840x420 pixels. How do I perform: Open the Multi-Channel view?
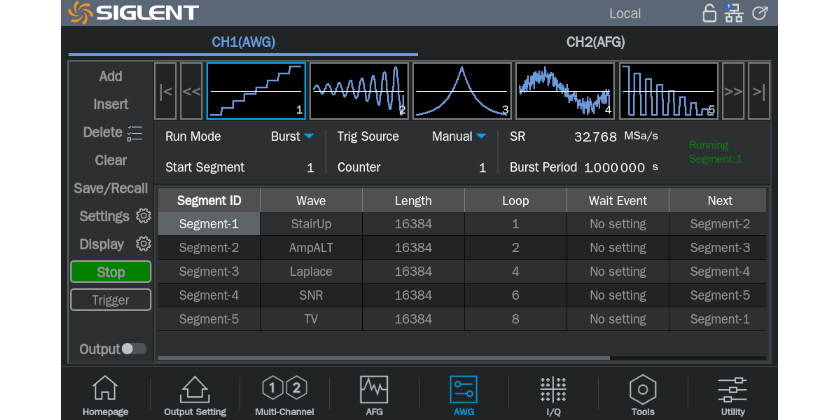284,395
